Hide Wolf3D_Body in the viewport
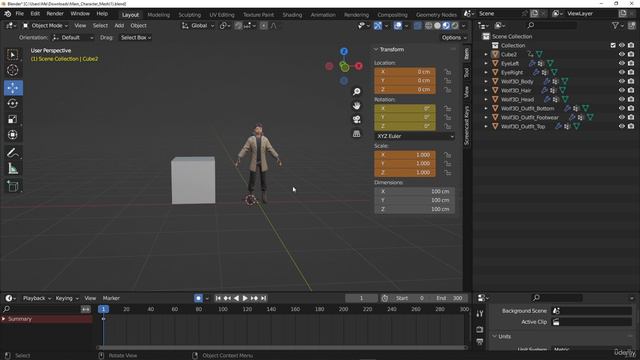640x360 pixels. coord(622,81)
